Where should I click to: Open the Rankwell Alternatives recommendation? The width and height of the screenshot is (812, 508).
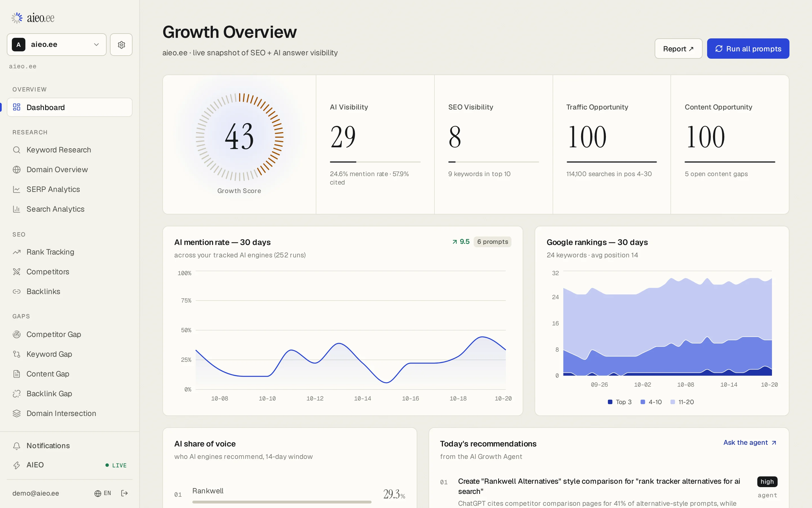point(599,487)
